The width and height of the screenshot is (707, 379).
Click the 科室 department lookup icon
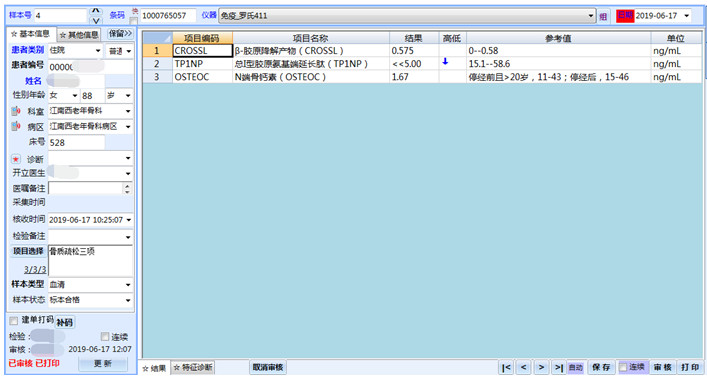pos(16,111)
